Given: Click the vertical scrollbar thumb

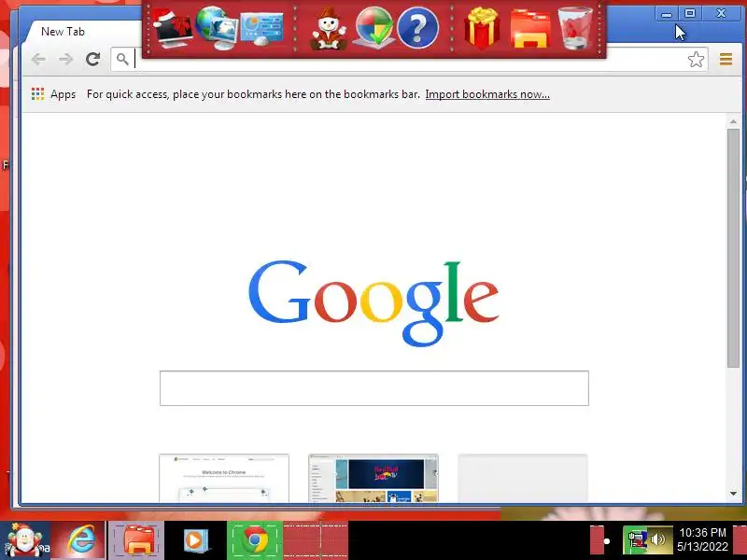Looking at the screenshot, I should pos(733,247).
